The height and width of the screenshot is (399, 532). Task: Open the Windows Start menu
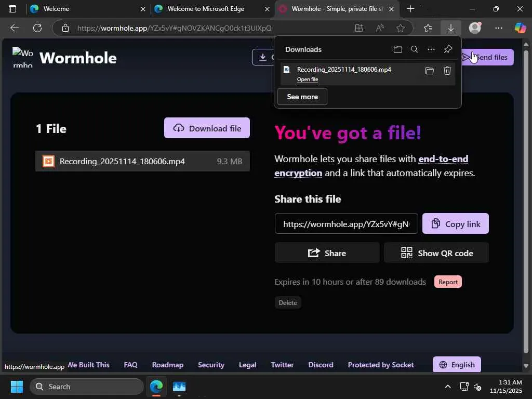point(16,387)
